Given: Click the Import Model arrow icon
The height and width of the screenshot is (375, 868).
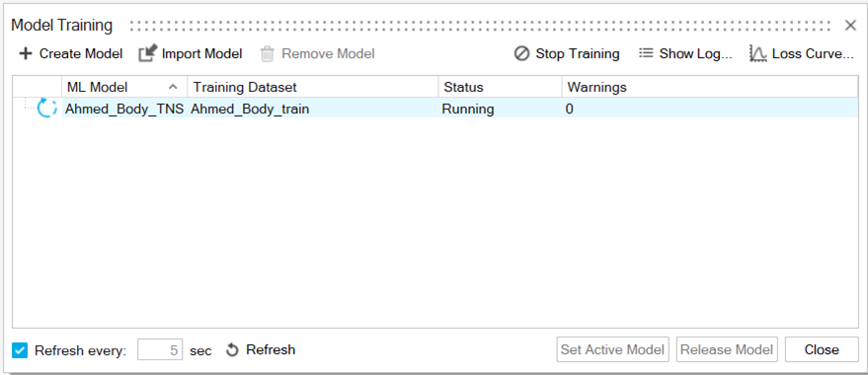Looking at the screenshot, I should coord(148,53).
